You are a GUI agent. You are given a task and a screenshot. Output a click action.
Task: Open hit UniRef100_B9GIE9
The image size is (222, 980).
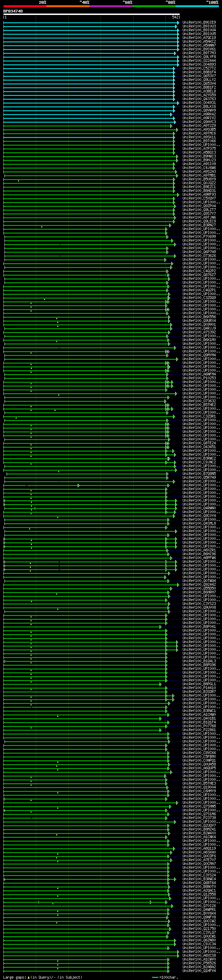(x=199, y=23)
